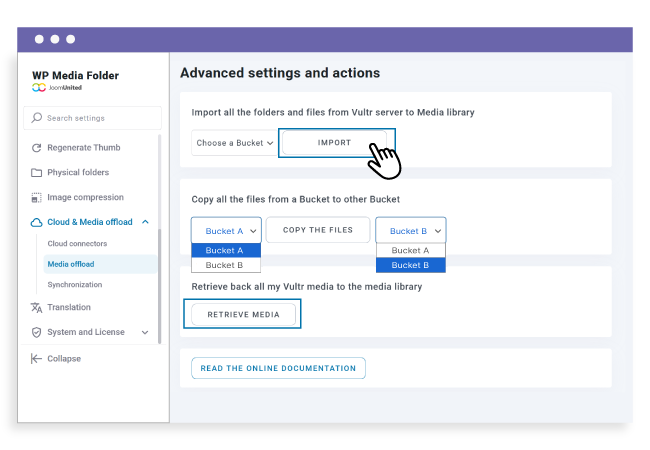Choose Bucket A in source list

click(x=226, y=251)
